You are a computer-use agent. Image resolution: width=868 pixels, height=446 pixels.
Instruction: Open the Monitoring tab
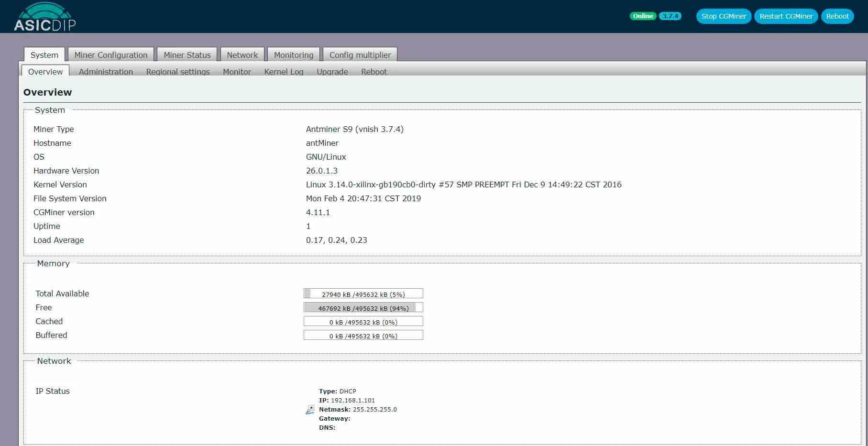pyautogui.click(x=293, y=55)
